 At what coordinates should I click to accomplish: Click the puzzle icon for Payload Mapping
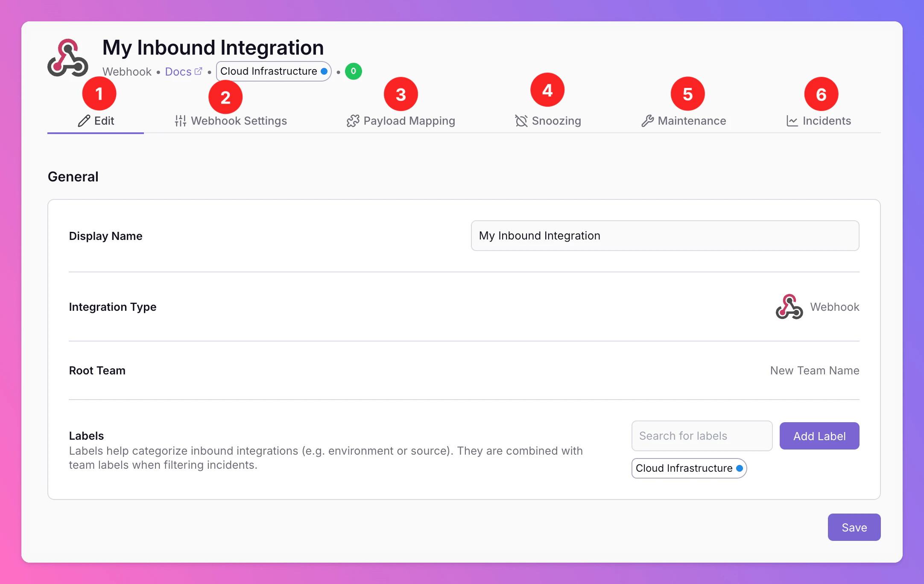click(353, 121)
